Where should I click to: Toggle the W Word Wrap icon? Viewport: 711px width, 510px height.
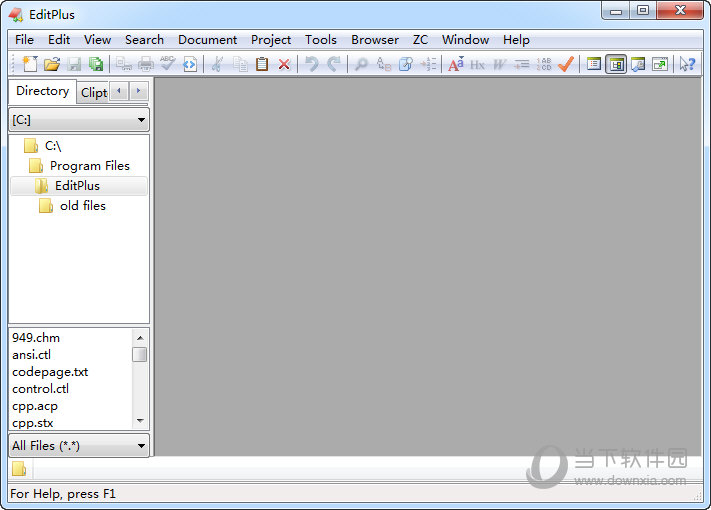coord(500,64)
